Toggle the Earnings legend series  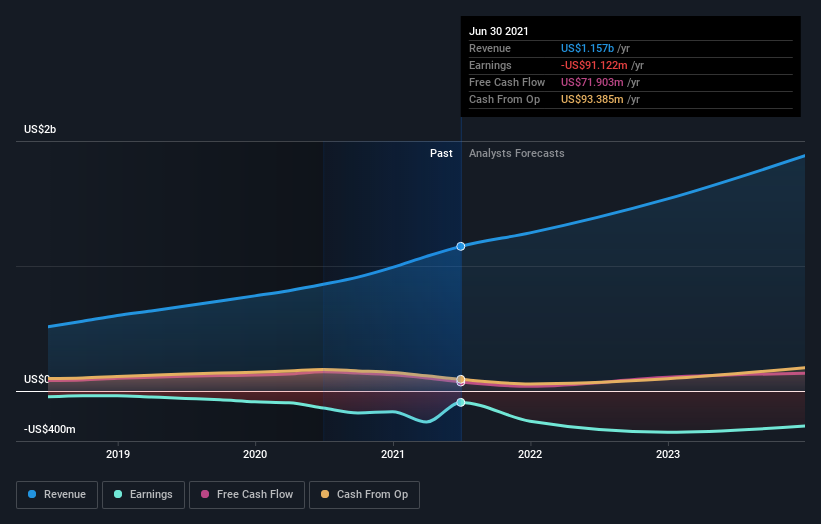point(143,495)
